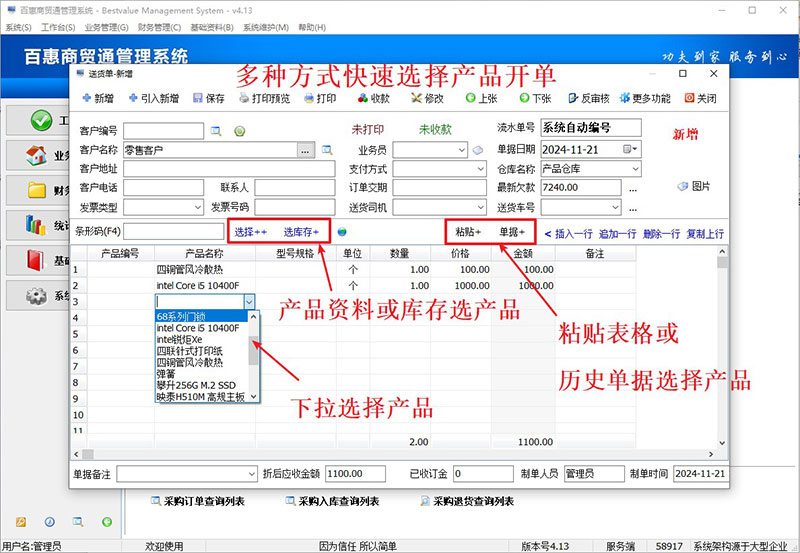
Task: Click 复制上行 link
Action: point(705,234)
